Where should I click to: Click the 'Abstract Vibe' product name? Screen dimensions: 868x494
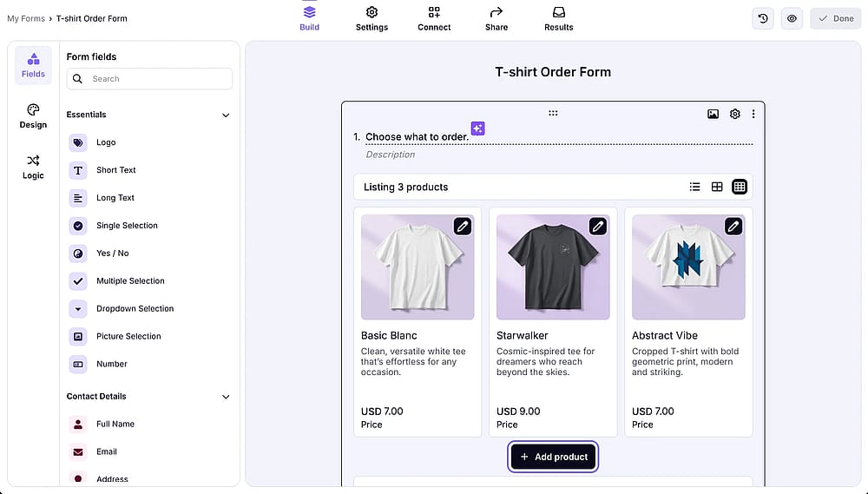pyautogui.click(x=665, y=336)
